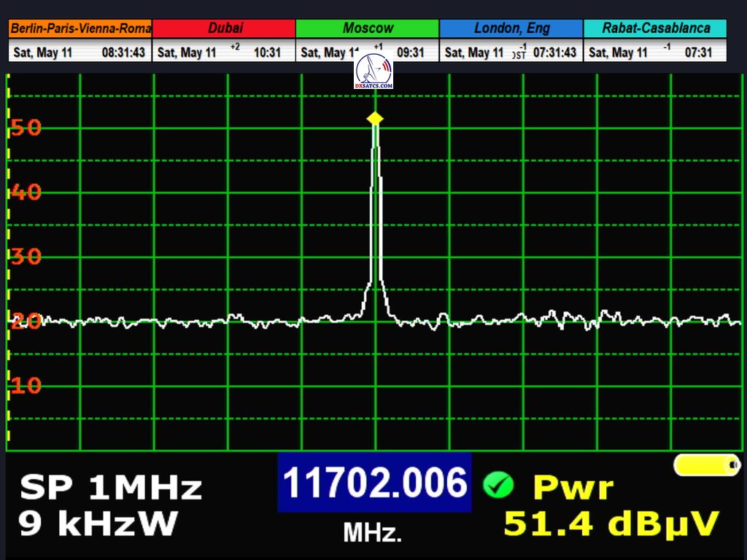
Task: Click the MHz unit label below frequency
Action: click(x=372, y=533)
